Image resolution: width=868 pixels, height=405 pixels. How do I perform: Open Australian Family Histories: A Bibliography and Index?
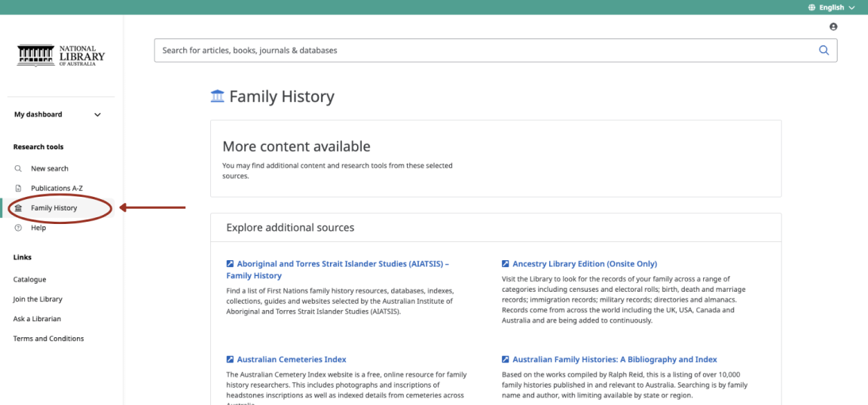pyautogui.click(x=615, y=360)
